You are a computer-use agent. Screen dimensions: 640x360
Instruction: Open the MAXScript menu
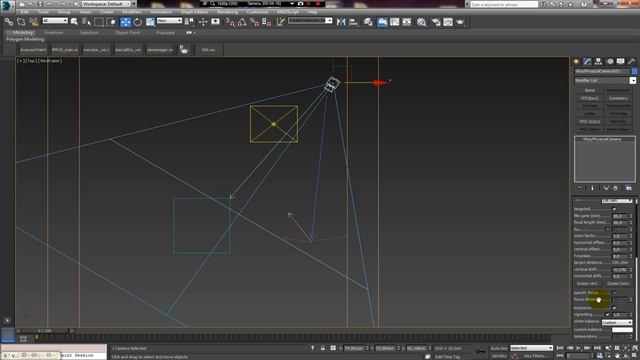point(288,12)
